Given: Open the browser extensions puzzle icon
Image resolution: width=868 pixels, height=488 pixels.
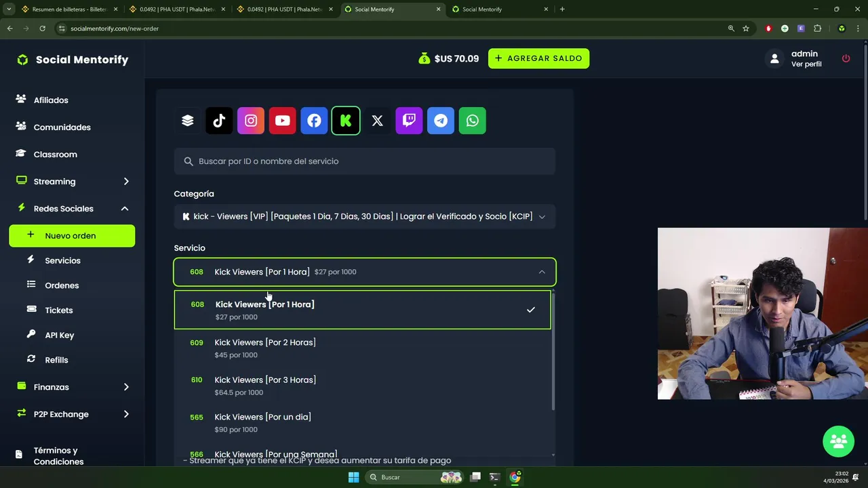Looking at the screenshot, I should 817,28.
